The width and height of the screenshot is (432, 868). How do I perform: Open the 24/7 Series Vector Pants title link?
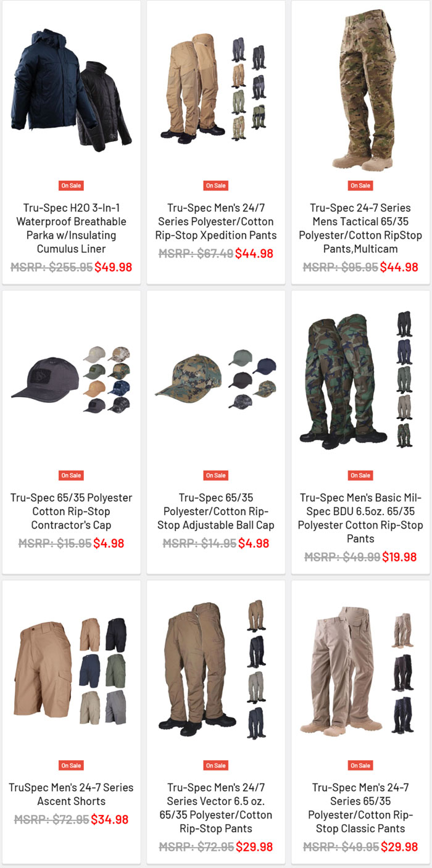click(x=216, y=808)
